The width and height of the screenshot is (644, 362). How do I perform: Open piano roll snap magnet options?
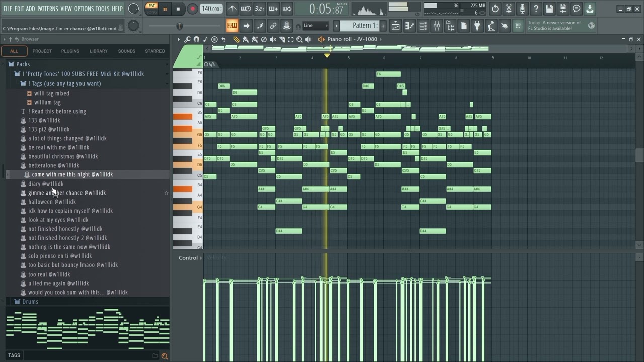(x=196, y=39)
